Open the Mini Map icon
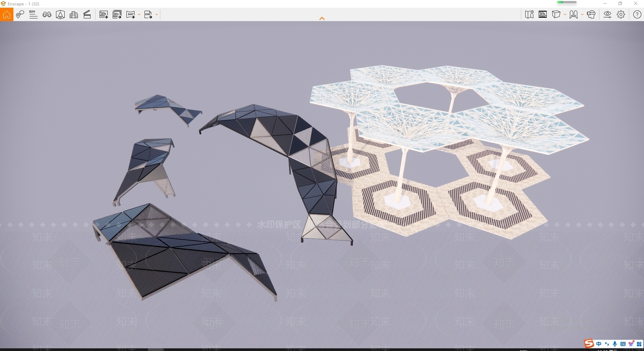The height and width of the screenshot is (351, 644). (x=529, y=15)
